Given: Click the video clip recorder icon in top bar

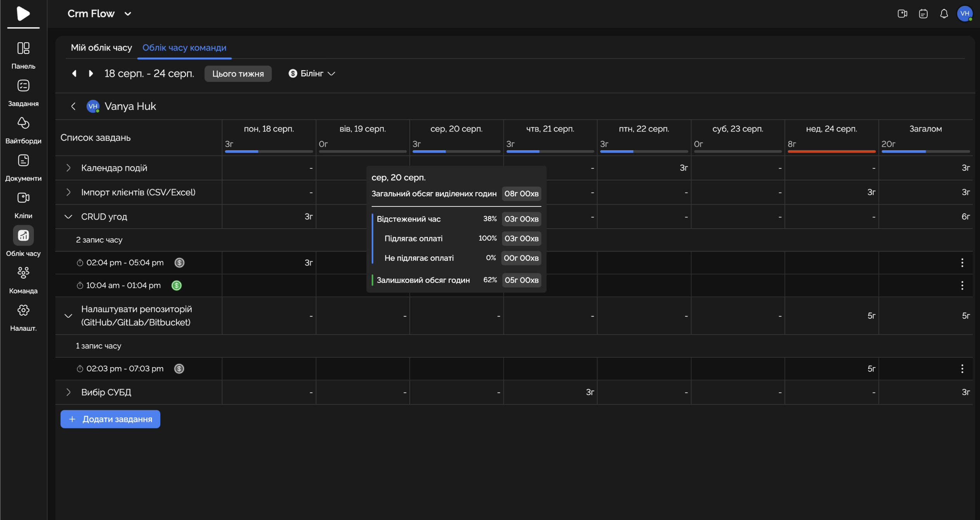Looking at the screenshot, I should click(902, 14).
